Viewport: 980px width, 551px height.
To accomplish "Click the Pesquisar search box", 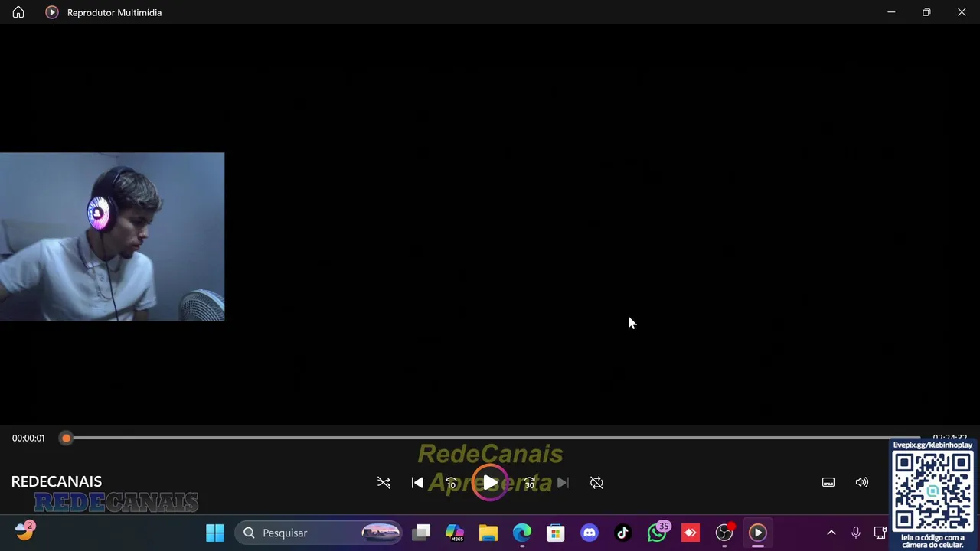I will 318,533.
